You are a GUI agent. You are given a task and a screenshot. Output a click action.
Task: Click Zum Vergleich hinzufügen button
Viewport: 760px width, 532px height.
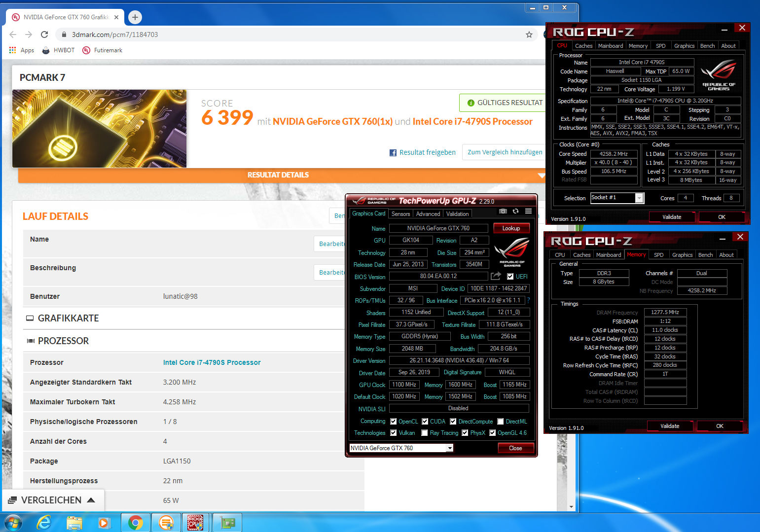[x=505, y=152]
